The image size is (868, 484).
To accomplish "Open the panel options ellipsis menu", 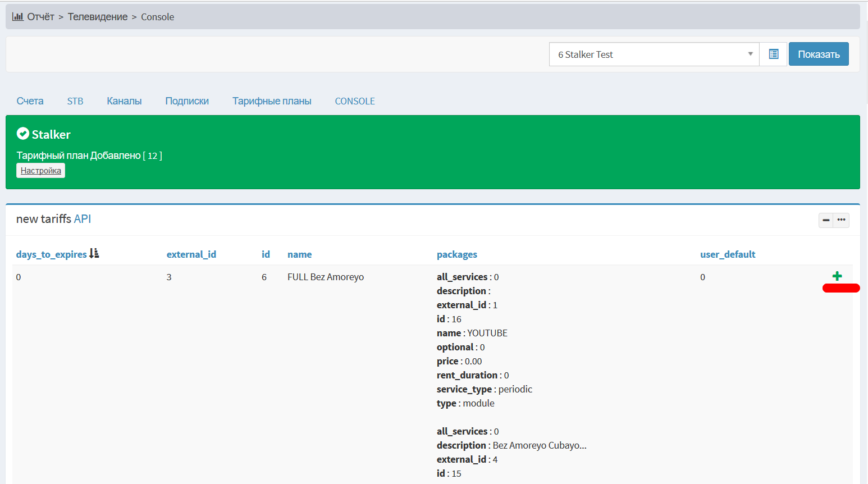I will [x=841, y=220].
